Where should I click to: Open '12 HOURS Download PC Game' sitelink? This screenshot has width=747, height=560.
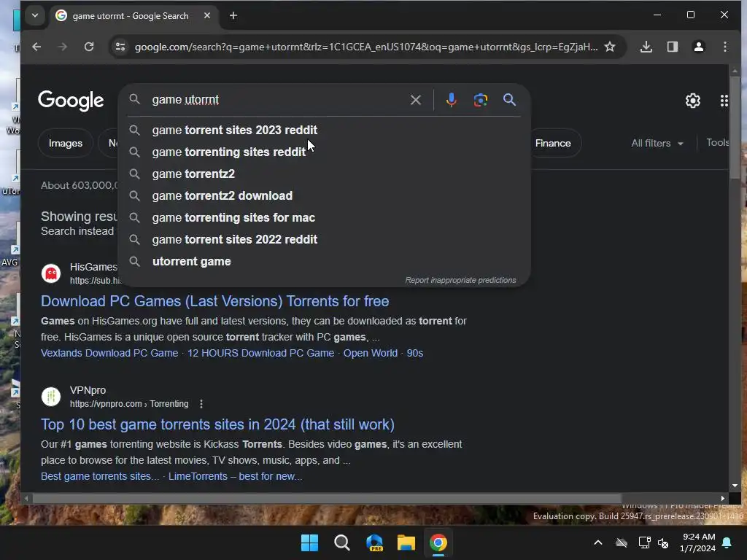(260, 354)
